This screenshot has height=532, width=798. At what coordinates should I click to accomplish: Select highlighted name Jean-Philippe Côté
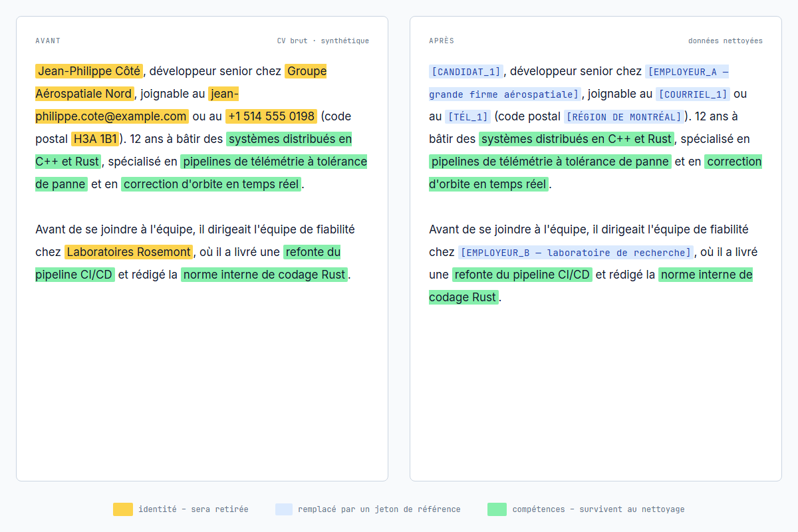tap(89, 71)
